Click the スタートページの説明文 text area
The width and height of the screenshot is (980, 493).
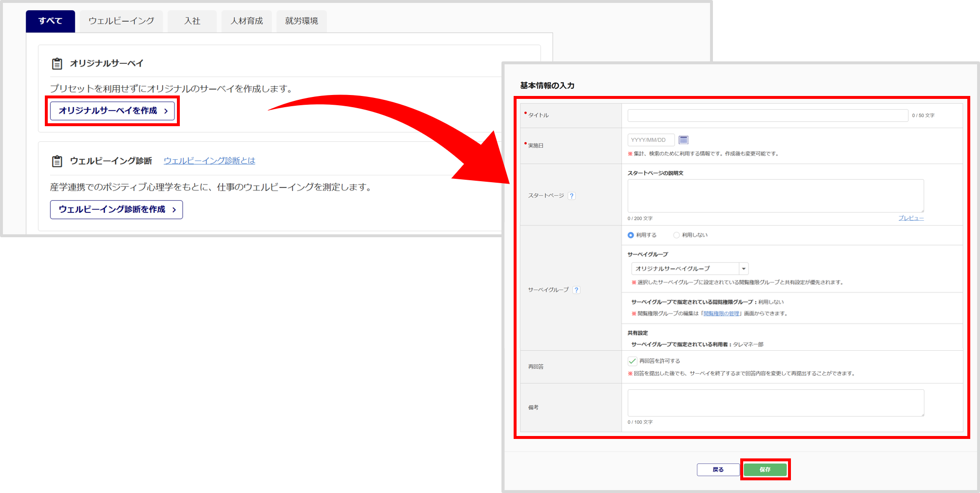tap(775, 196)
